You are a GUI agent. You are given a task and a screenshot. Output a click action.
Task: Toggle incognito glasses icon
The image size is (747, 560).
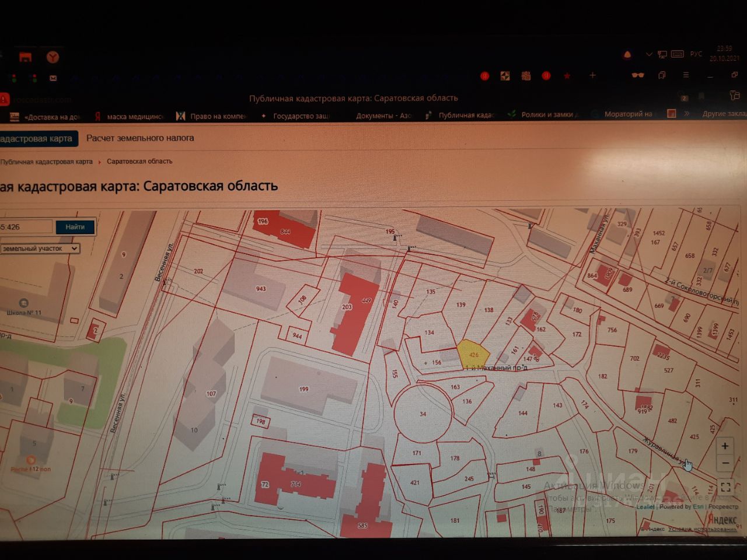click(x=638, y=75)
